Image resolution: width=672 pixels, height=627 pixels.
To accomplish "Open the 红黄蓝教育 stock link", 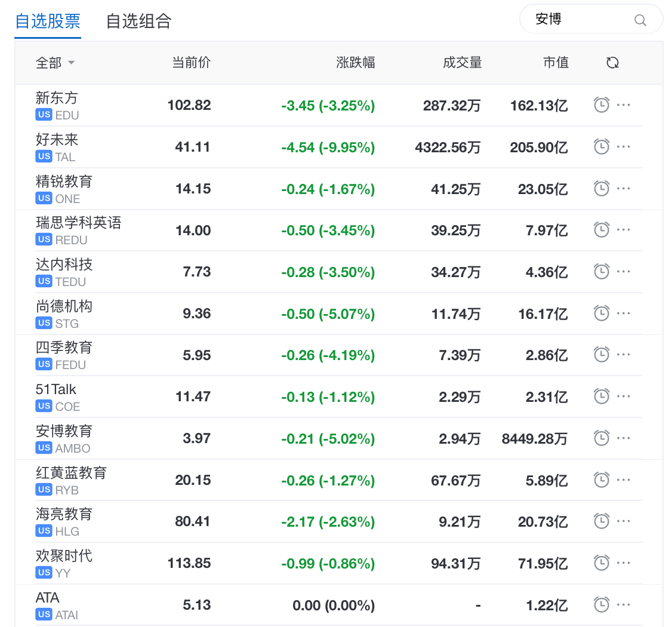I will [x=71, y=472].
